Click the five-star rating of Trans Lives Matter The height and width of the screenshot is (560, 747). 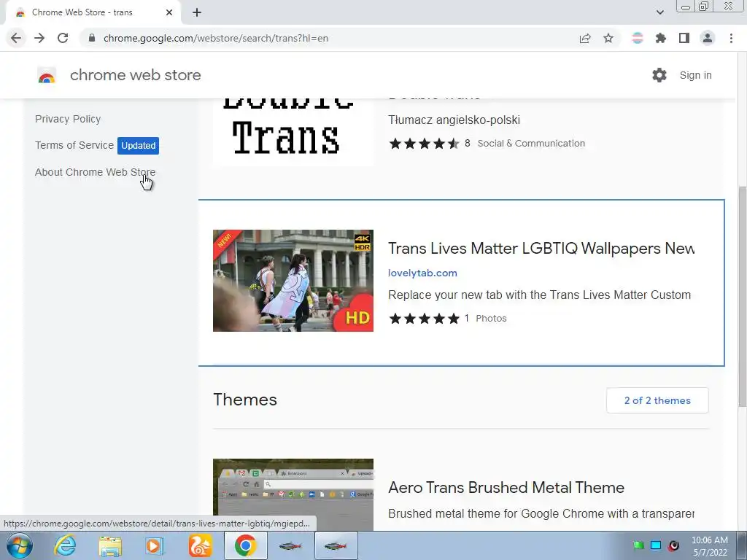pyautogui.click(x=424, y=319)
